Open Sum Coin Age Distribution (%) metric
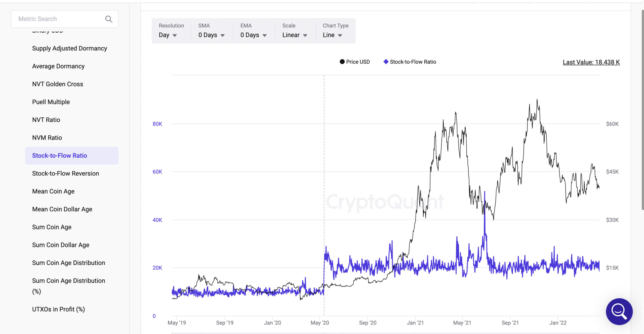 coord(68,286)
